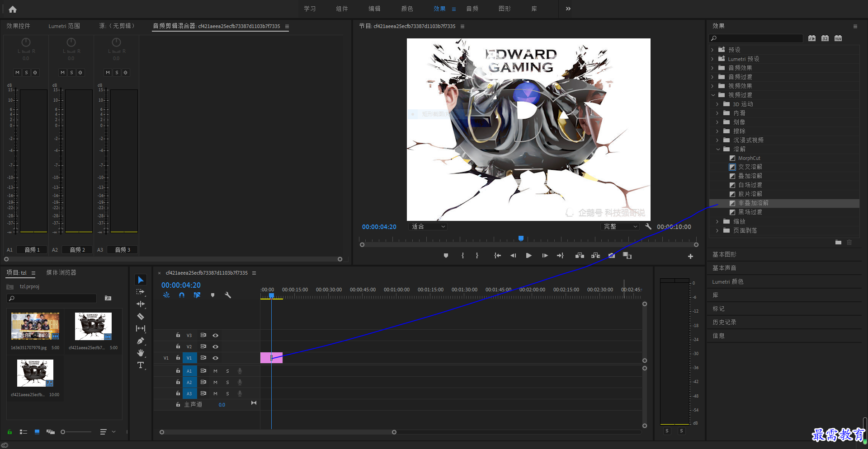This screenshot has width=868, height=449.
Task: Open timeline settings wrench icon
Action: click(228, 295)
